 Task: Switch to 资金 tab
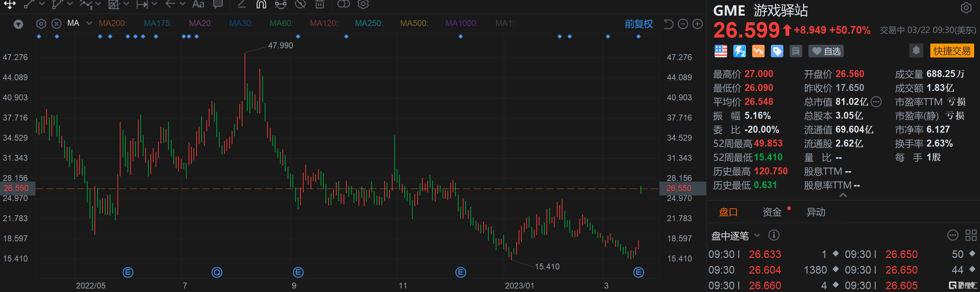[772, 212]
